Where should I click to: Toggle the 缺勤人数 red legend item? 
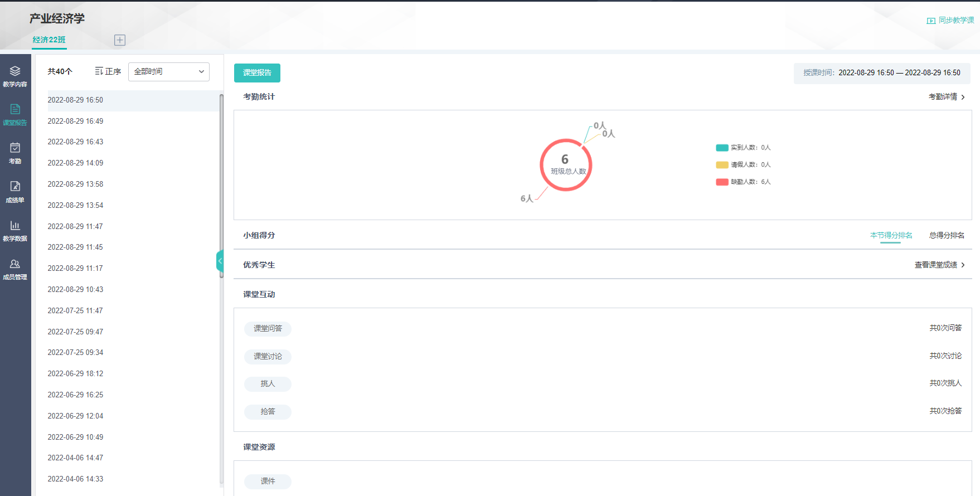(744, 182)
